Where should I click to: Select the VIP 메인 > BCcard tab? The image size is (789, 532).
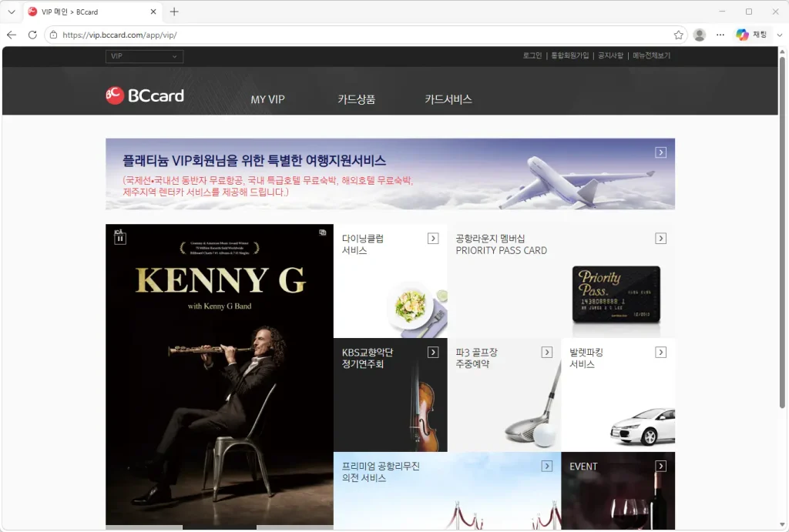[93, 12]
